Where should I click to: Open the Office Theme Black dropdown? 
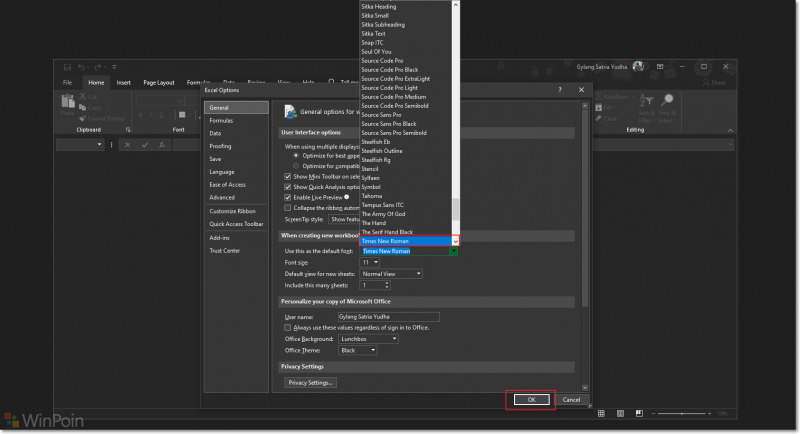point(373,350)
